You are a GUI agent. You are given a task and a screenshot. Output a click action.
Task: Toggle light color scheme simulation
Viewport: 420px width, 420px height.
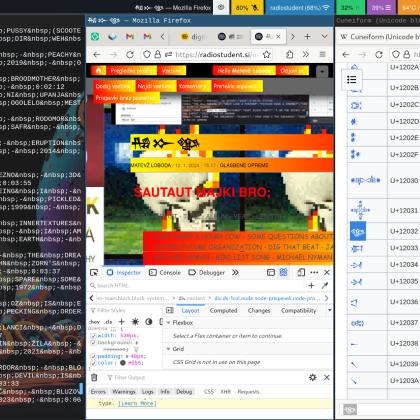click(135, 322)
